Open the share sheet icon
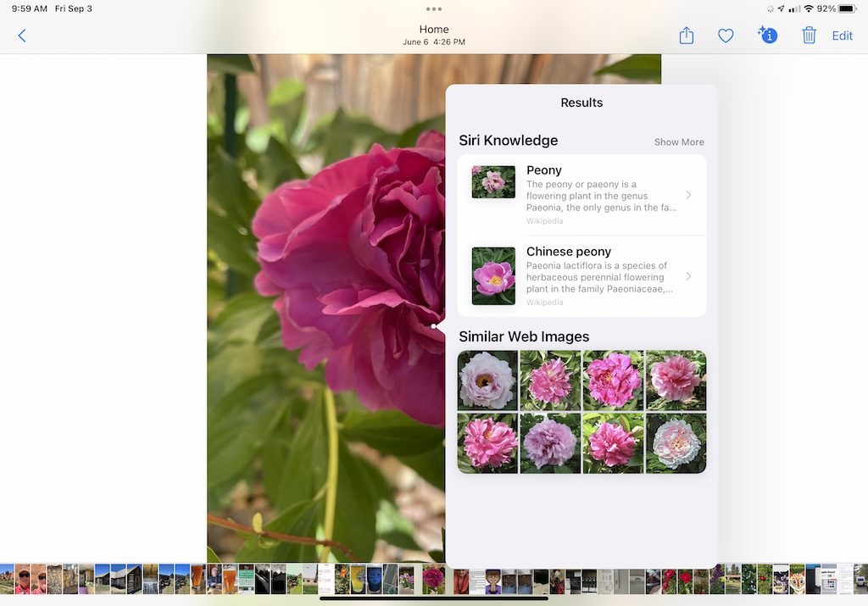868x606 pixels. click(x=687, y=36)
